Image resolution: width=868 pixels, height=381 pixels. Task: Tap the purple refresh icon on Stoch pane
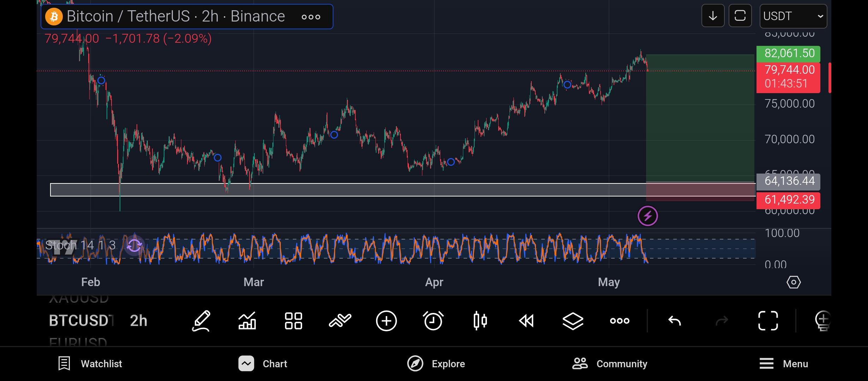coord(134,245)
